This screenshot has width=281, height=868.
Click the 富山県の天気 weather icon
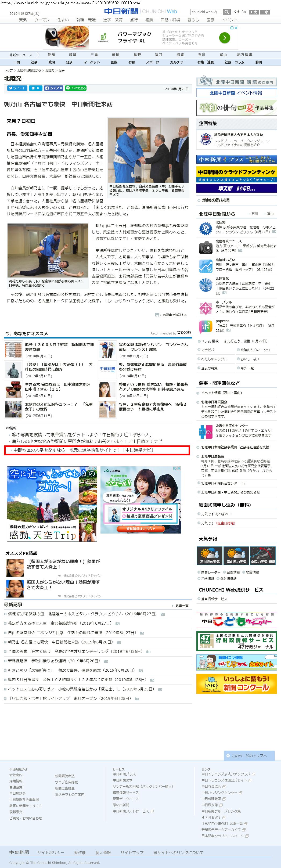point(236,556)
